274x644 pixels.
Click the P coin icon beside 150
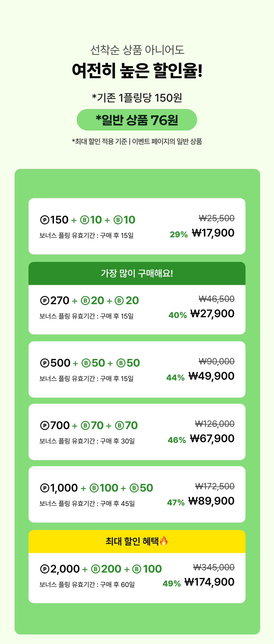click(x=45, y=220)
